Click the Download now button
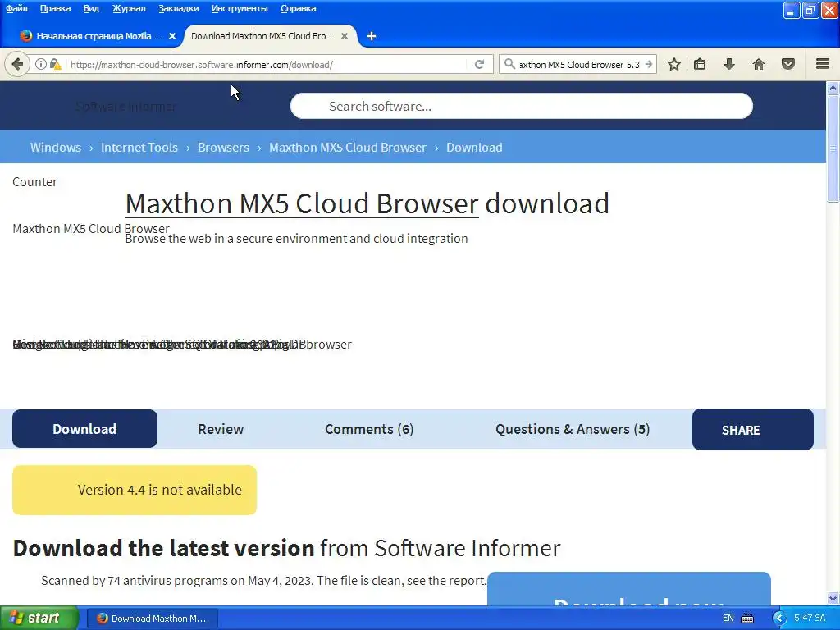 pyautogui.click(x=629, y=589)
